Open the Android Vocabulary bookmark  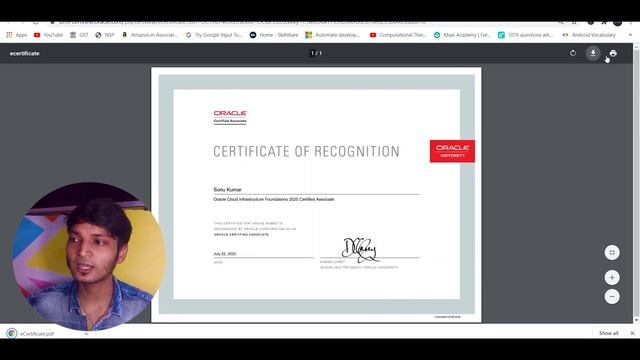(589, 35)
